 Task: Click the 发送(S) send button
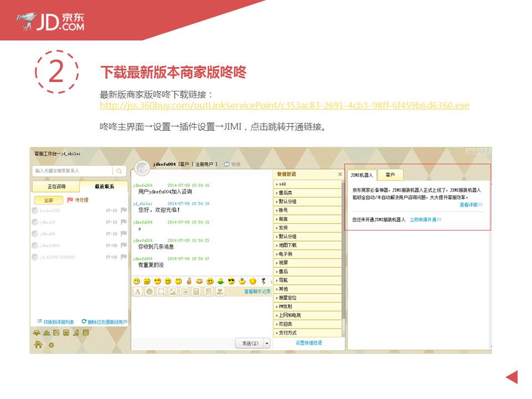pyautogui.click(x=250, y=344)
